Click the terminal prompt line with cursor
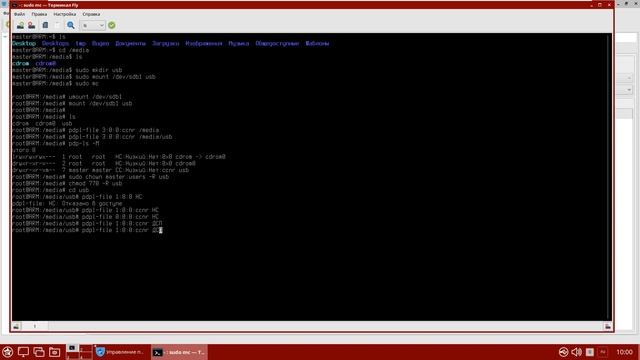Image resolution: width=640 pixels, height=360 pixels. point(87,230)
